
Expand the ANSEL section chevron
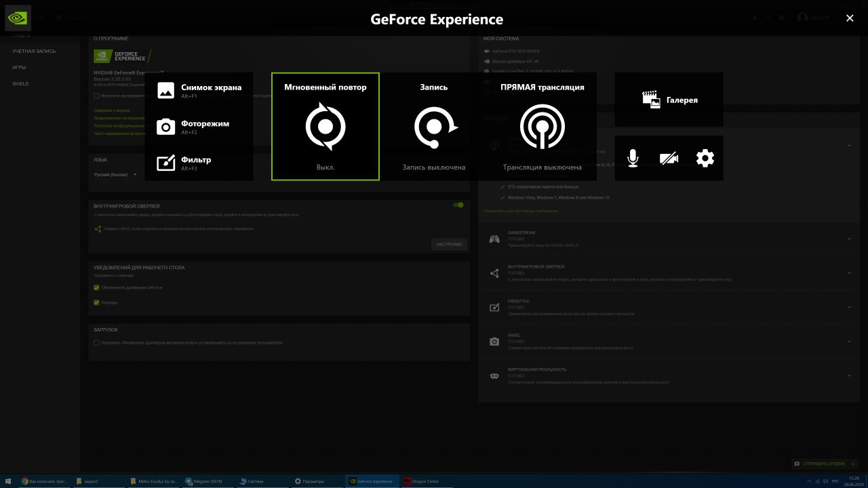(849, 342)
